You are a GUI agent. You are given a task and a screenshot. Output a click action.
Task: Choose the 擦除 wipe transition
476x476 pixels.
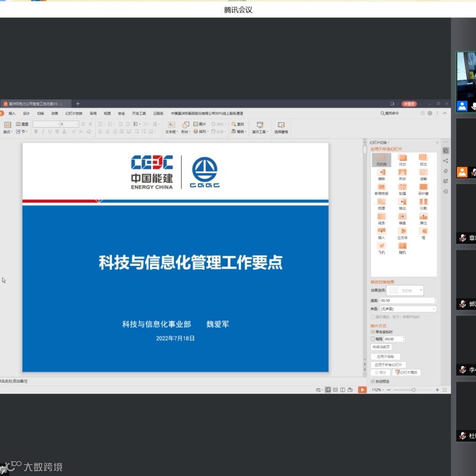point(381,174)
